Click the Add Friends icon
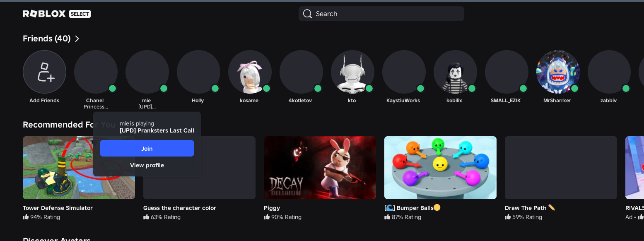 click(x=44, y=72)
